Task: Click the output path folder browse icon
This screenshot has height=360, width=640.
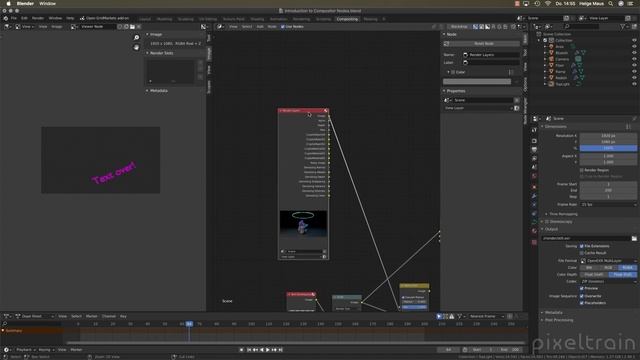Action: [634, 238]
